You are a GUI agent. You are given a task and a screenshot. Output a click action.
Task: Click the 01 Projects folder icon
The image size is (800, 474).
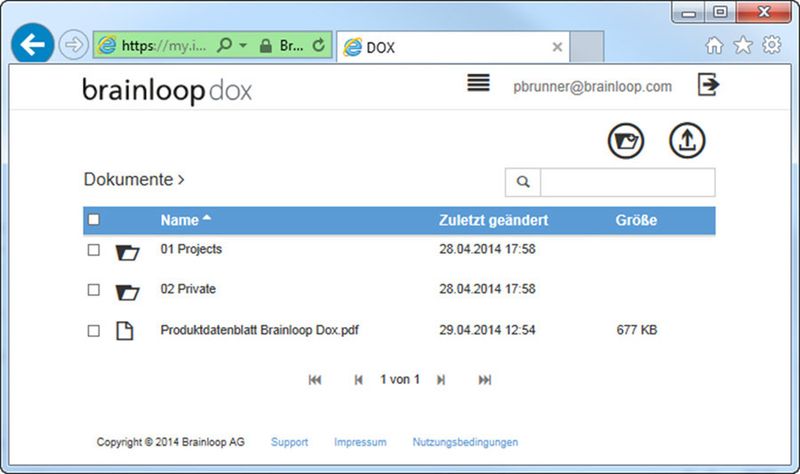point(128,252)
